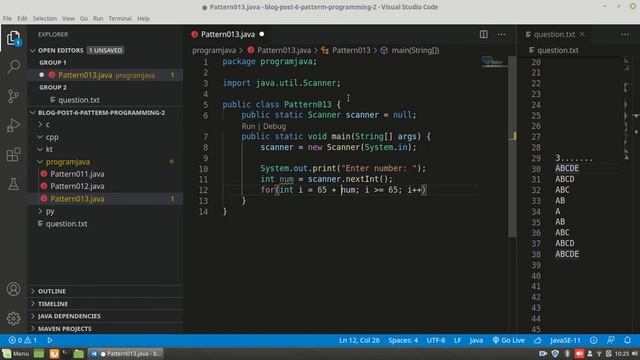Click programjava in breadcrumb bar
Image resolution: width=640 pixels, height=360 pixels.
click(x=214, y=50)
